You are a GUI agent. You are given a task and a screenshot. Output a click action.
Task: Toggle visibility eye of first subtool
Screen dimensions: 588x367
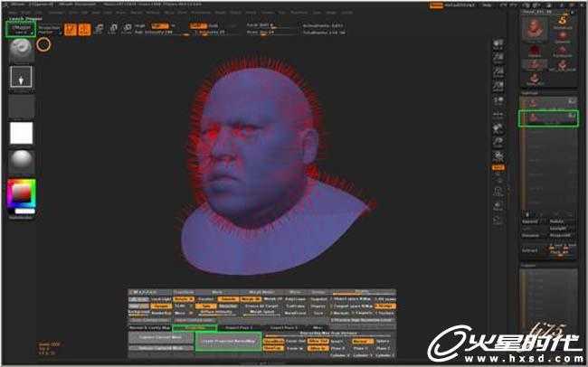click(572, 101)
